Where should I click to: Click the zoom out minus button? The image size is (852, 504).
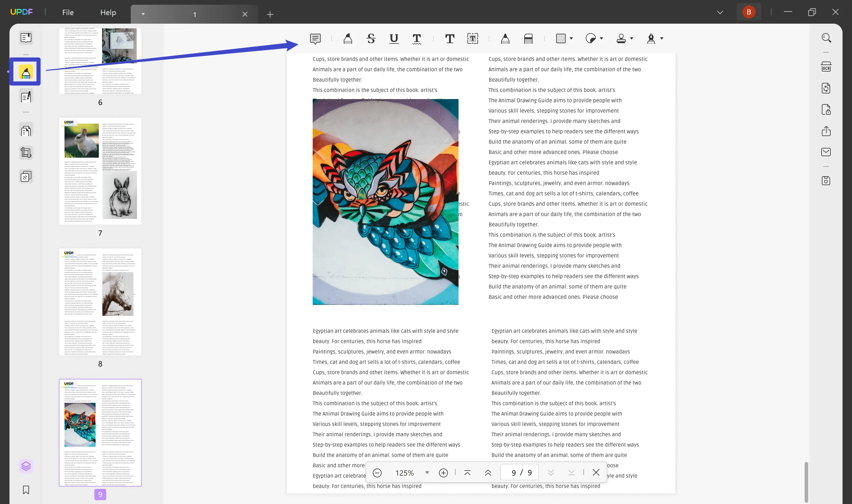[x=377, y=473]
